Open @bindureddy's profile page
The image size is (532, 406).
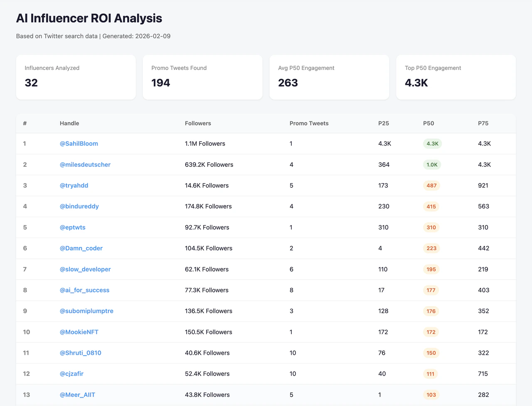click(79, 206)
